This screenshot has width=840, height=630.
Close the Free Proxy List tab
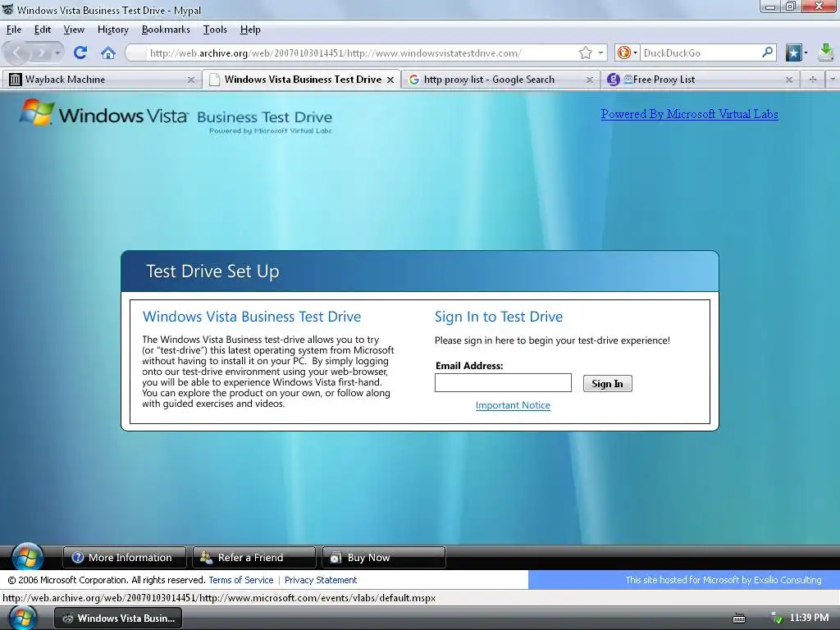pyautogui.click(x=788, y=80)
